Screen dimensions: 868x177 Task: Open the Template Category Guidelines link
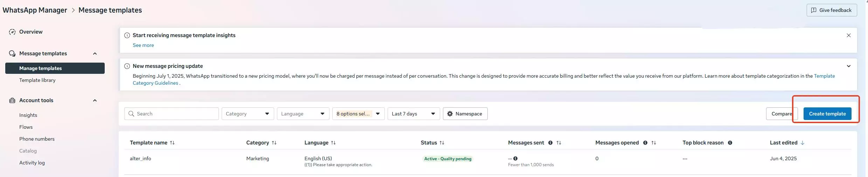click(155, 83)
